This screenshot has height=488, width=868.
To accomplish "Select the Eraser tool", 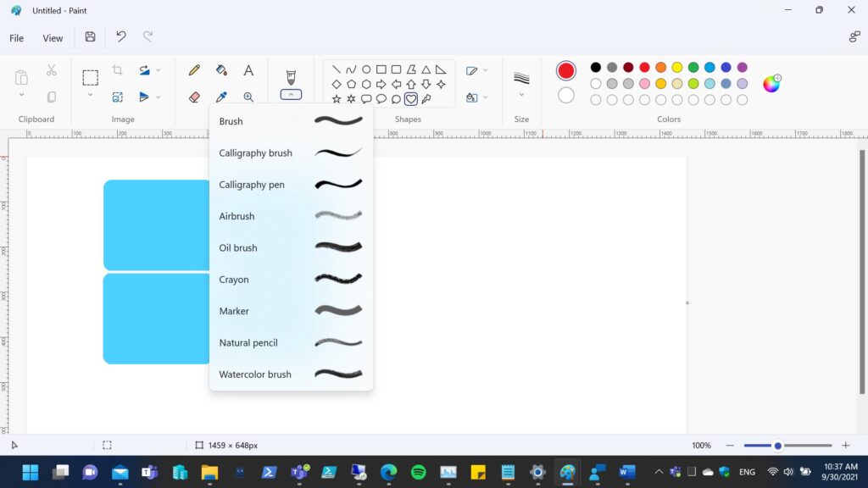I will [x=194, y=97].
